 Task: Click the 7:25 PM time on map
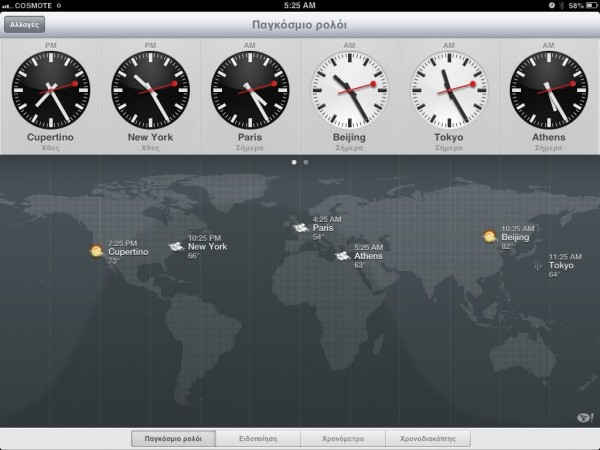pos(122,243)
